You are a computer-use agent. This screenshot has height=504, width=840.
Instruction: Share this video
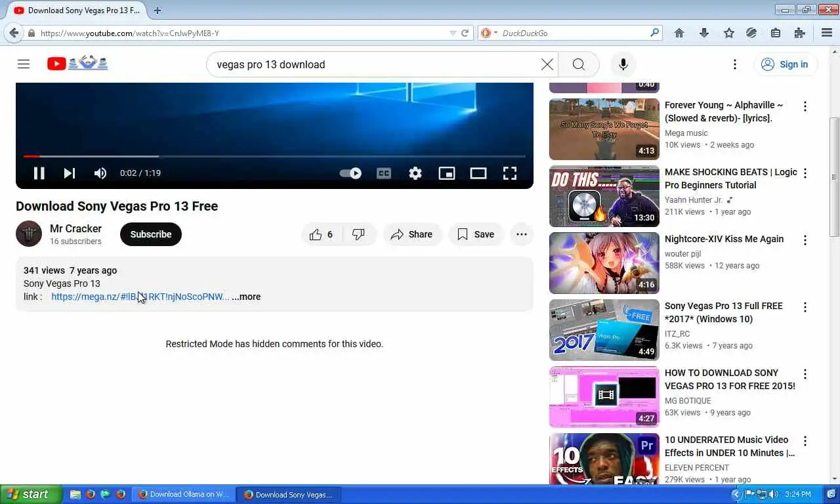click(x=411, y=234)
